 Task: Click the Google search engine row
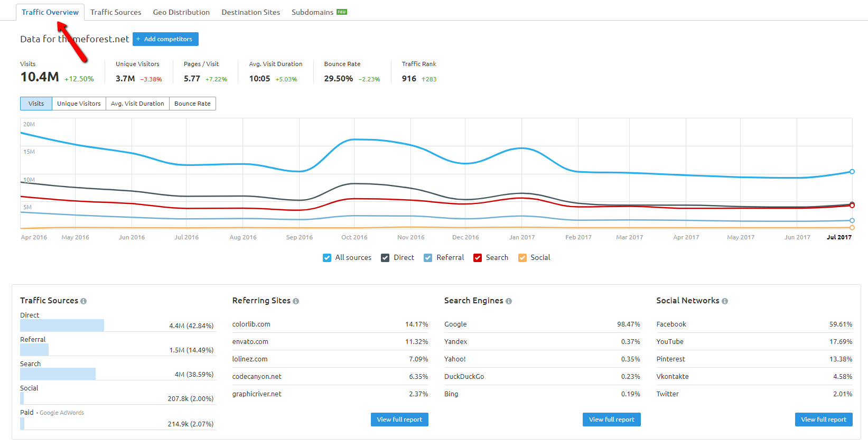[542, 324]
